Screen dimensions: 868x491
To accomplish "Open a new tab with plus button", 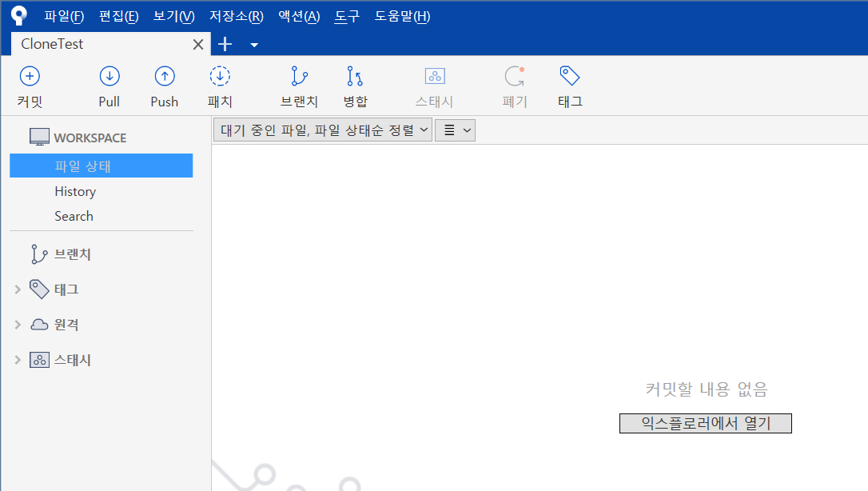I will point(225,44).
